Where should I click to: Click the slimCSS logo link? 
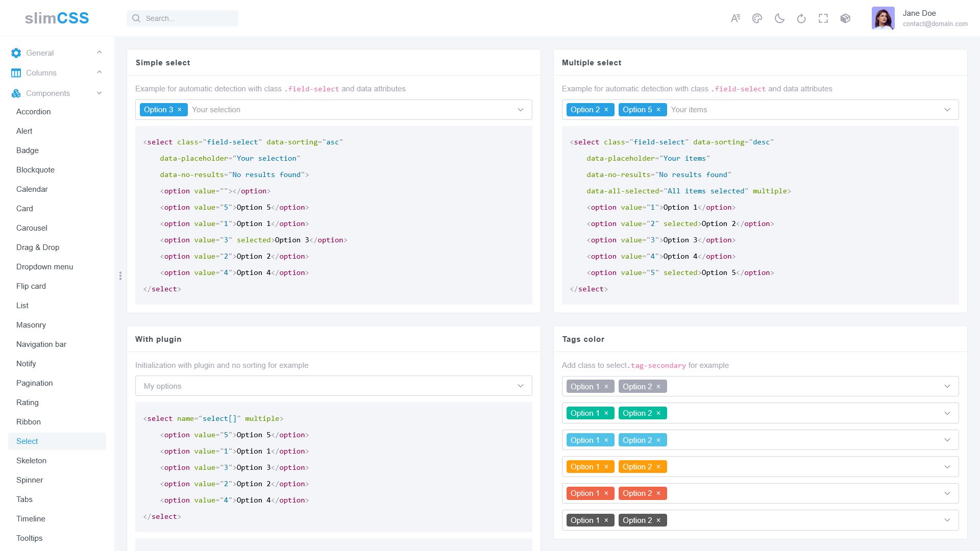(57, 18)
